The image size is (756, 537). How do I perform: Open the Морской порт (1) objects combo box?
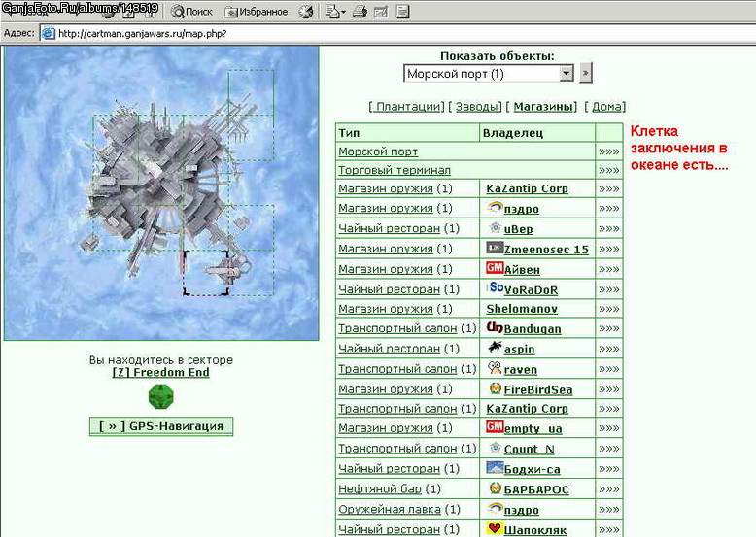pyautogui.click(x=488, y=74)
